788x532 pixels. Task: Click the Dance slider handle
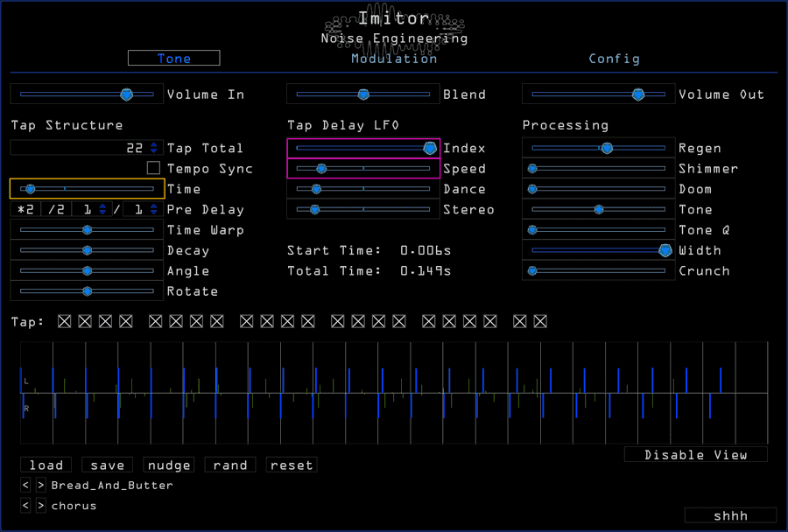[x=316, y=189]
